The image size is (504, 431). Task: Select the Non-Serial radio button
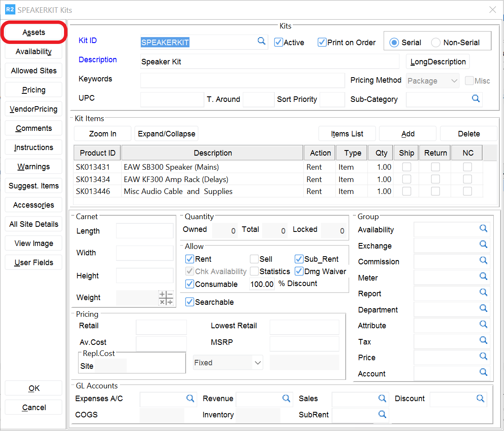point(436,43)
